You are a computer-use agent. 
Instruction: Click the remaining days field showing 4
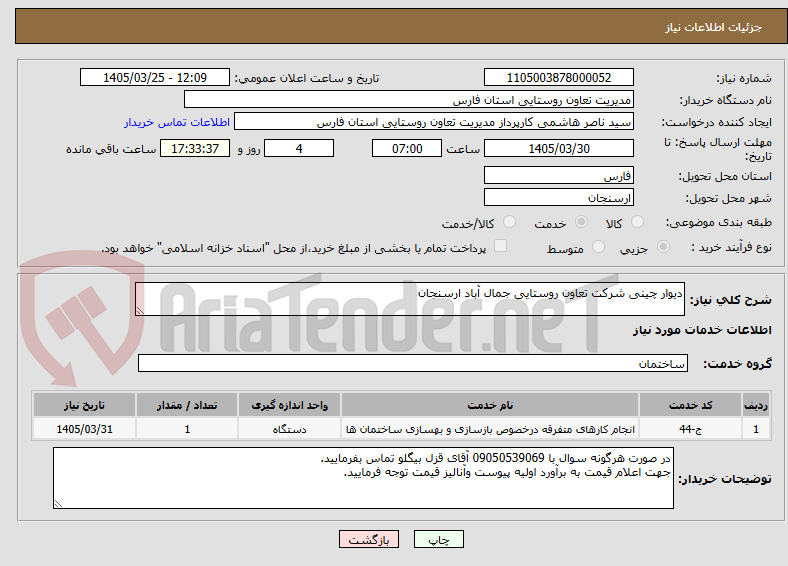(299, 148)
